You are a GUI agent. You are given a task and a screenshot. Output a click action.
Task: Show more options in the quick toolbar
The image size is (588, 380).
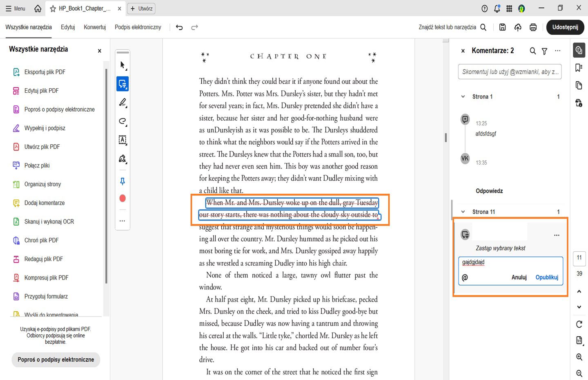[122, 221]
